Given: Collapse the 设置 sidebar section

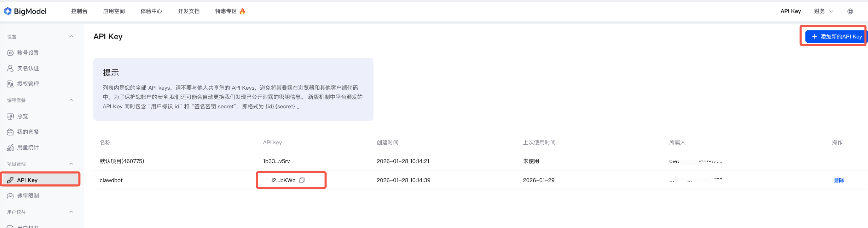Looking at the screenshot, I should coord(71,37).
